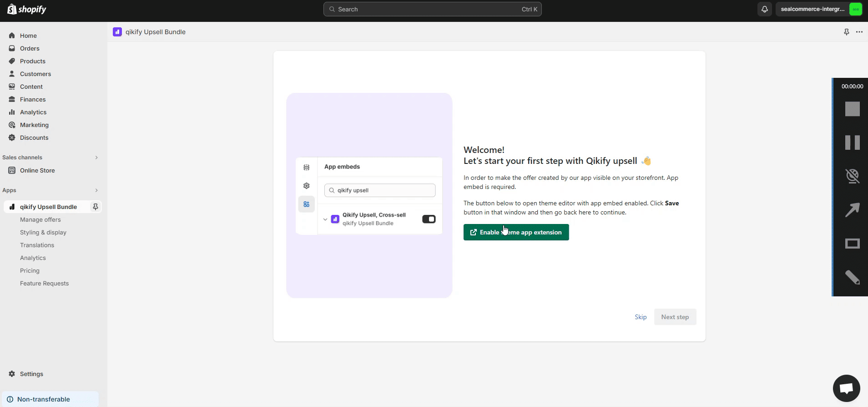Click the Content icon in sidebar
The height and width of the screenshot is (407, 868).
click(x=12, y=86)
